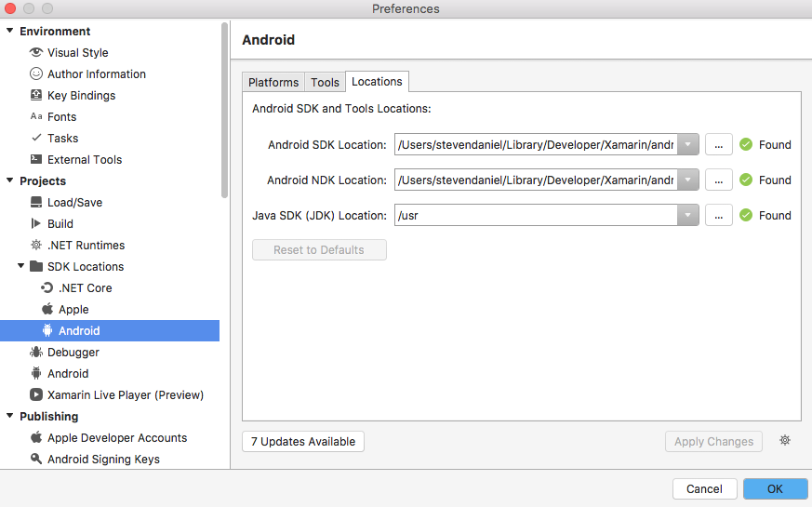Select Xamarin Live Player (Preview)
Viewport: 812px width, 507px height.
(126, 394)
